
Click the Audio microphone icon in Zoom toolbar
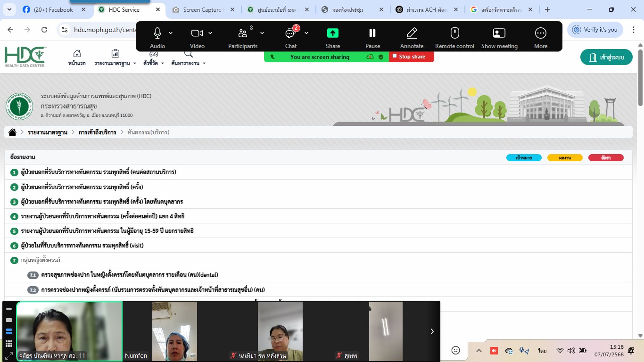pyautogui.click(x=157, y=33)
